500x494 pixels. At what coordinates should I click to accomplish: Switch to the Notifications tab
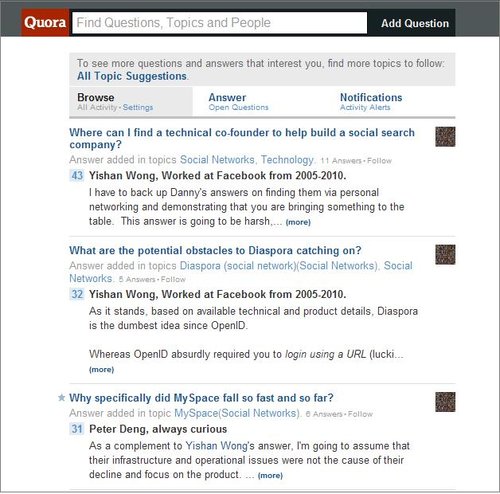coord(371,97)
